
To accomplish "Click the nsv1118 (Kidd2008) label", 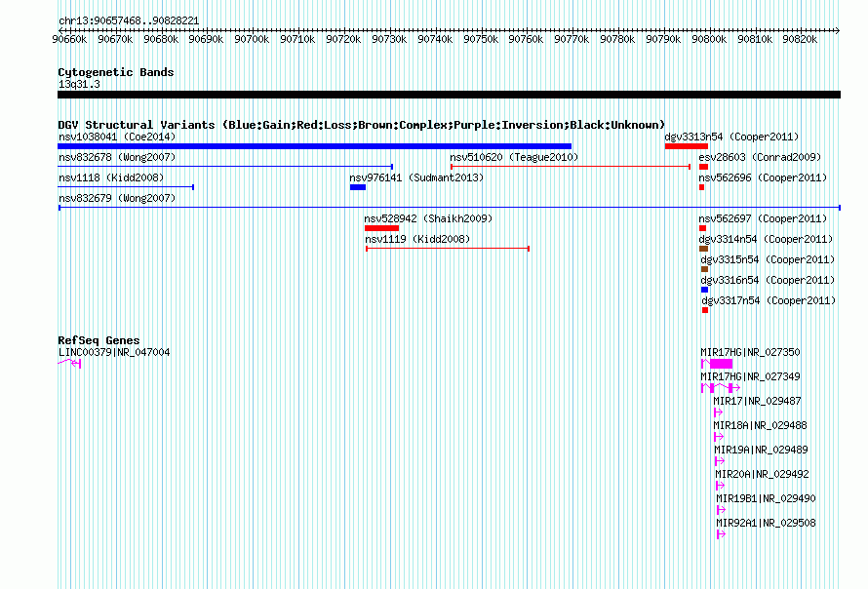I will point(111,177).
